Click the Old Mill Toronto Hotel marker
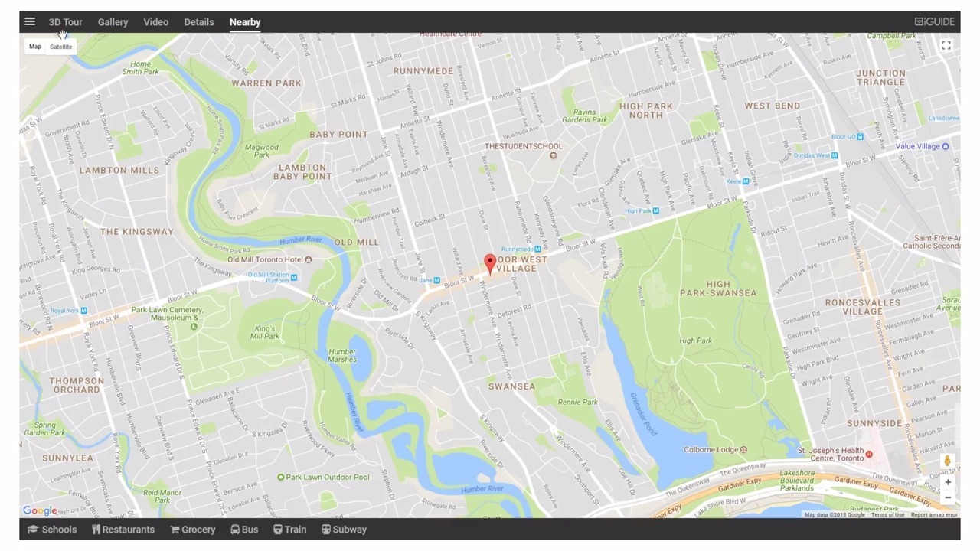The width and height of the screenshot is (980, 551). (308, 259)
